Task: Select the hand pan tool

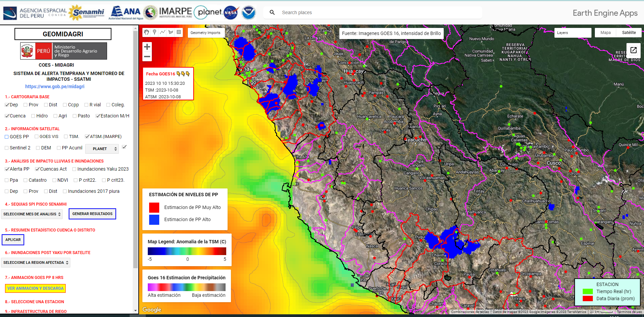Action: [x=146, y=32]
